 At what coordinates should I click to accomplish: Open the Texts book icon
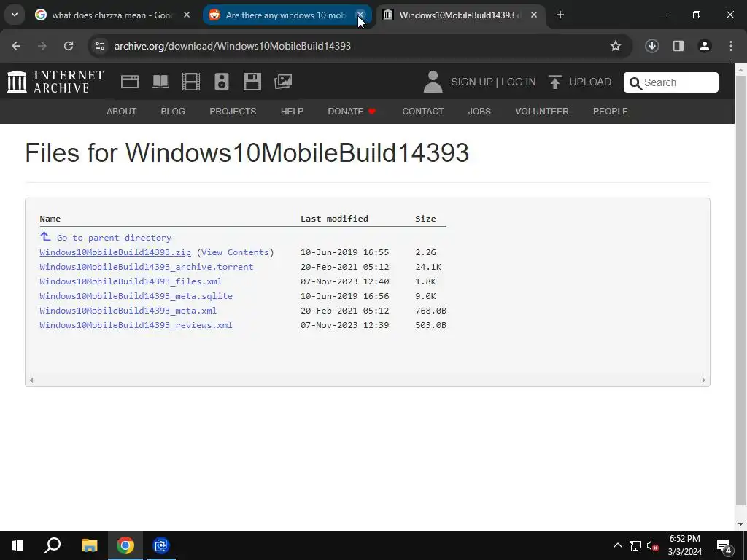[x=160, y=82]
